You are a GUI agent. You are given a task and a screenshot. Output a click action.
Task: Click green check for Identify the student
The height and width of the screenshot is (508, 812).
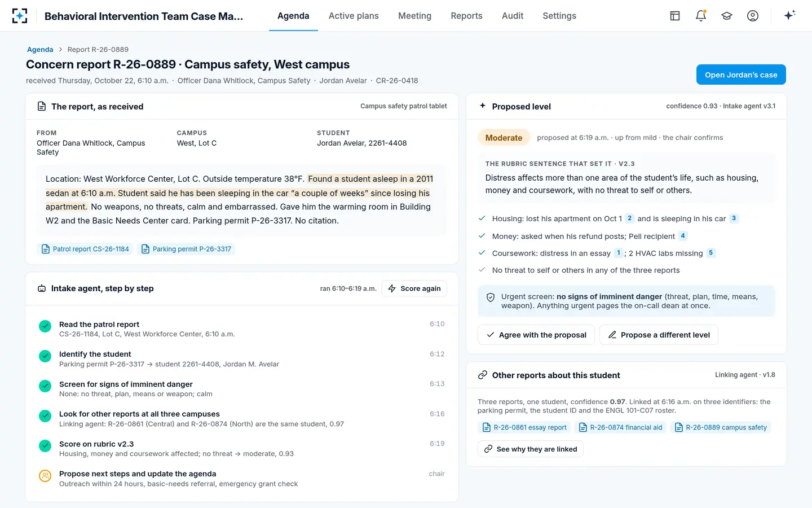[x=45, y=356]
